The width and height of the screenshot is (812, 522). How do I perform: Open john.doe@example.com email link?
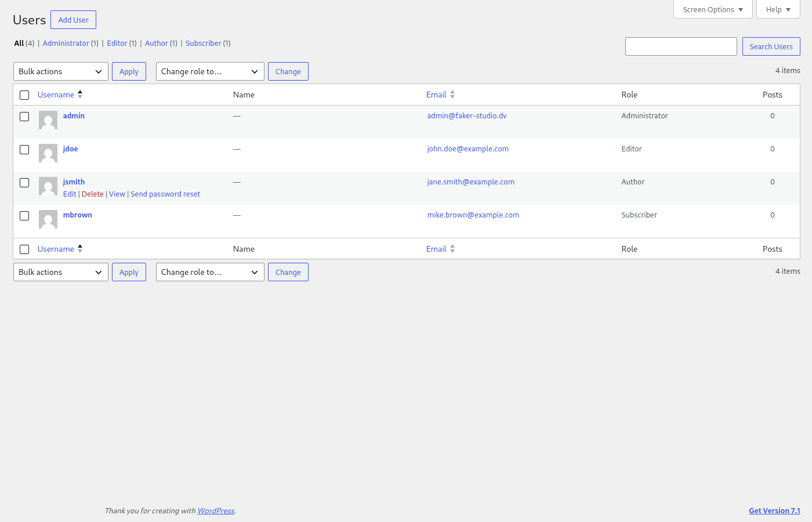468,149
